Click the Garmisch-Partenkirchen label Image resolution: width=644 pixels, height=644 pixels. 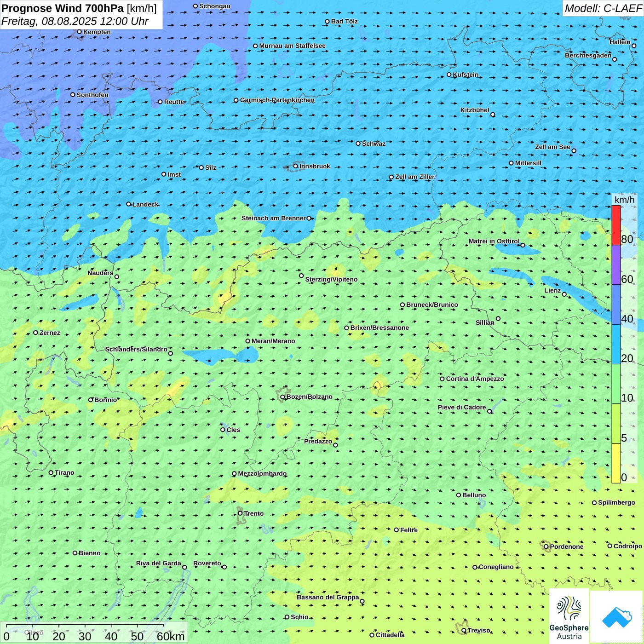277,100
